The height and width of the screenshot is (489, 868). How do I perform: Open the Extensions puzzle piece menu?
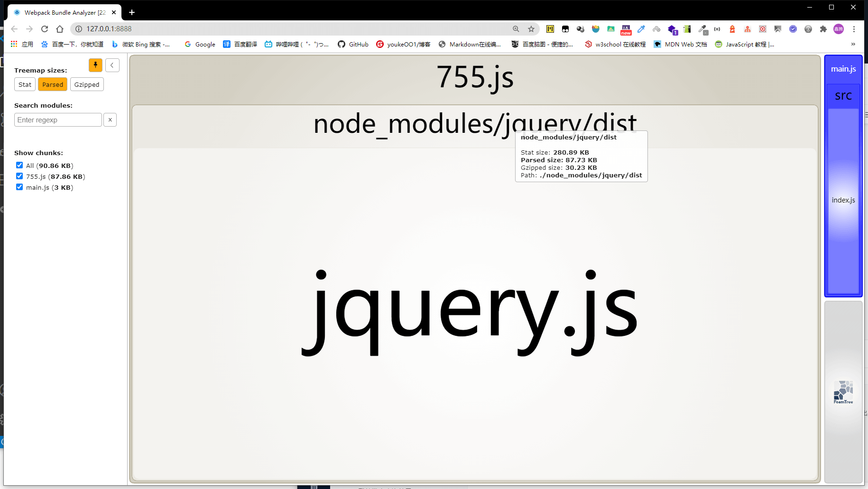click(x=823, y=29)
